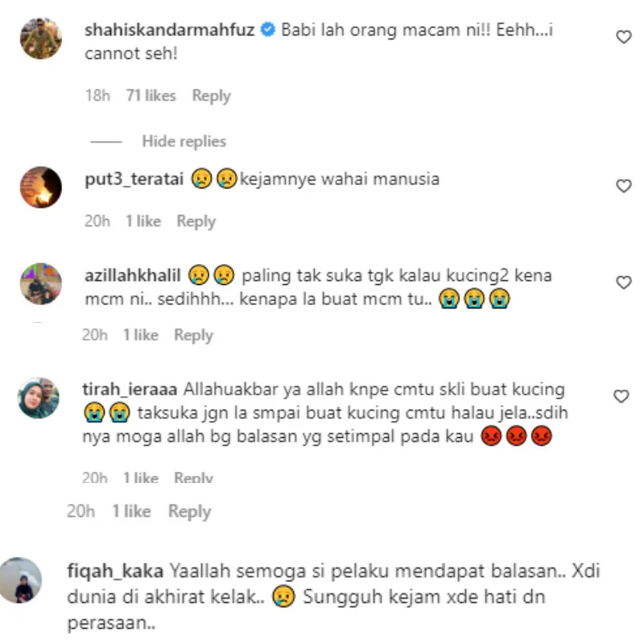The width and height of the screenshot is (644, 644).
Task: View 1 like on put3_teratai's comment
Action: tap(143, 221)
